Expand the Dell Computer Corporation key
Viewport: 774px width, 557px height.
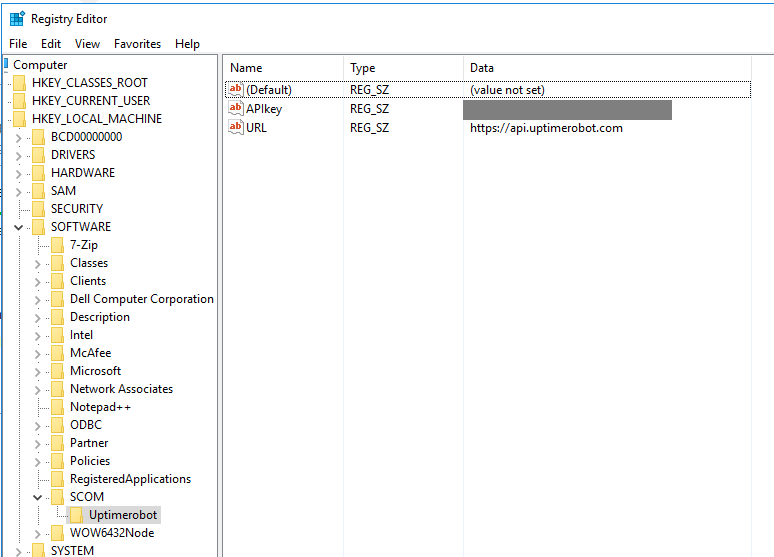click(x=38, y=300)
